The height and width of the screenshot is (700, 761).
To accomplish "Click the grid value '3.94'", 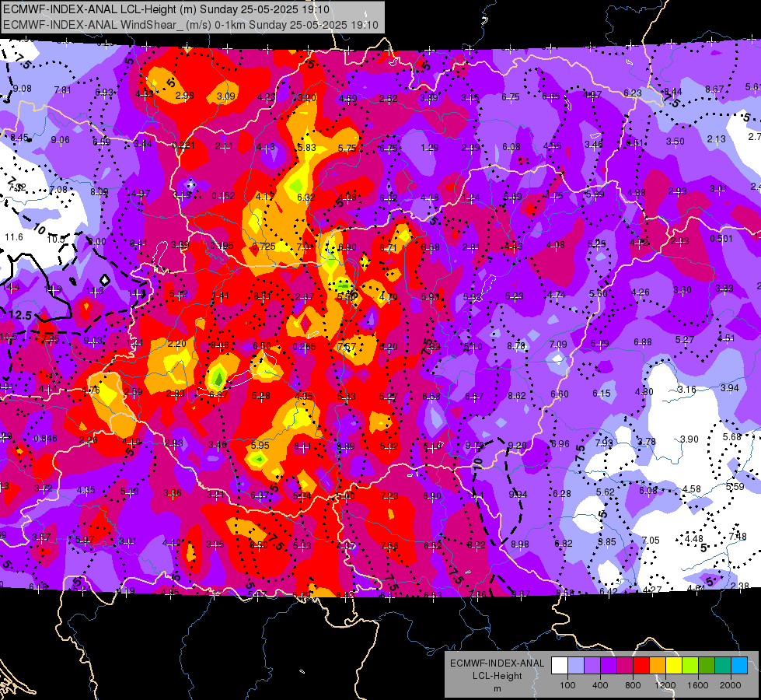I will pyautogui.click(x=729, y=387).
